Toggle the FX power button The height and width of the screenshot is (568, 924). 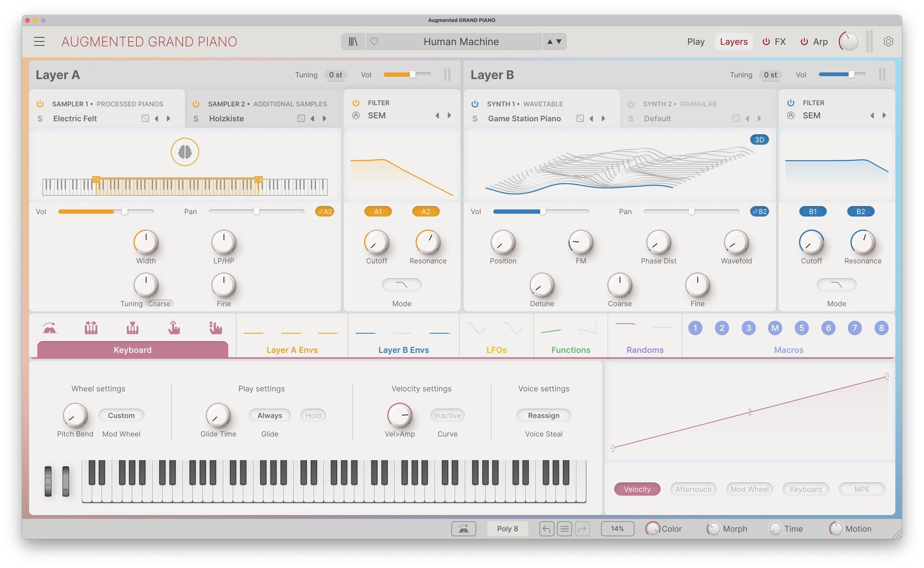pos(766,42)
